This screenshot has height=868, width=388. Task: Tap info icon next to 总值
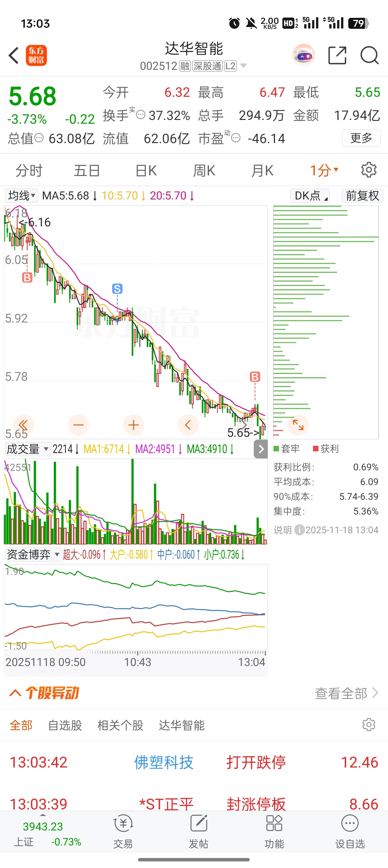(x=39, y=137)
